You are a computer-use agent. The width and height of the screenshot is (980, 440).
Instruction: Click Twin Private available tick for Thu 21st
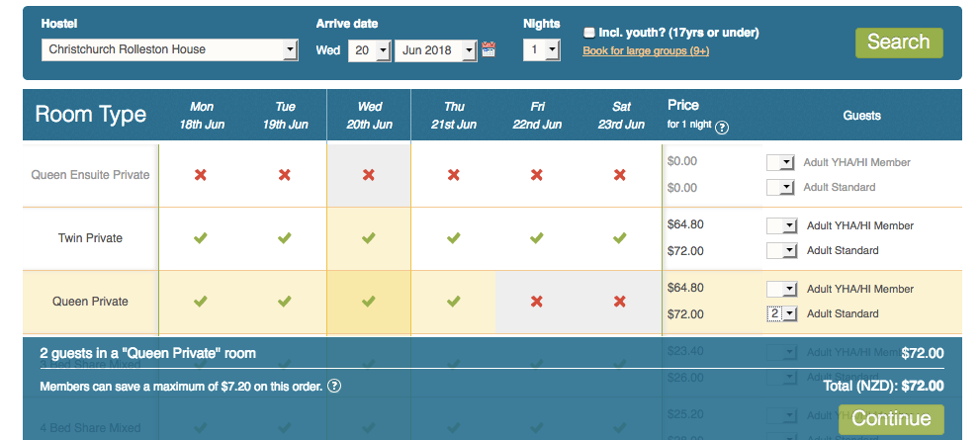pyautogui.click(x=453, y=238)
